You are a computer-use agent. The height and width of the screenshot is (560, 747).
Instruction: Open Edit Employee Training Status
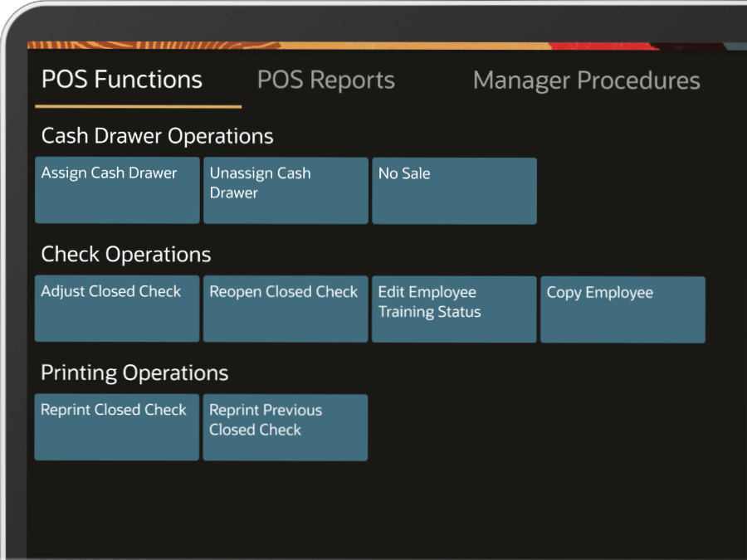point(455,309)
